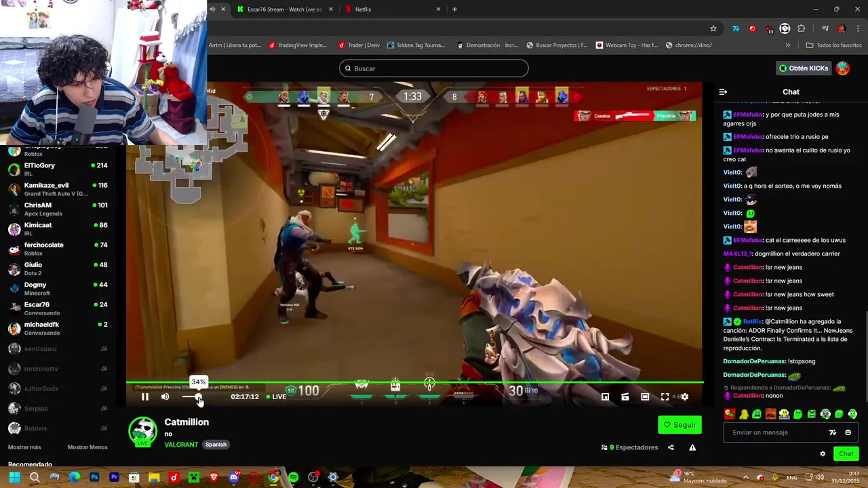Viewport: 868px width, 488px height.
Task: Click the BotRix username in chat
Action: coord(753,321)
